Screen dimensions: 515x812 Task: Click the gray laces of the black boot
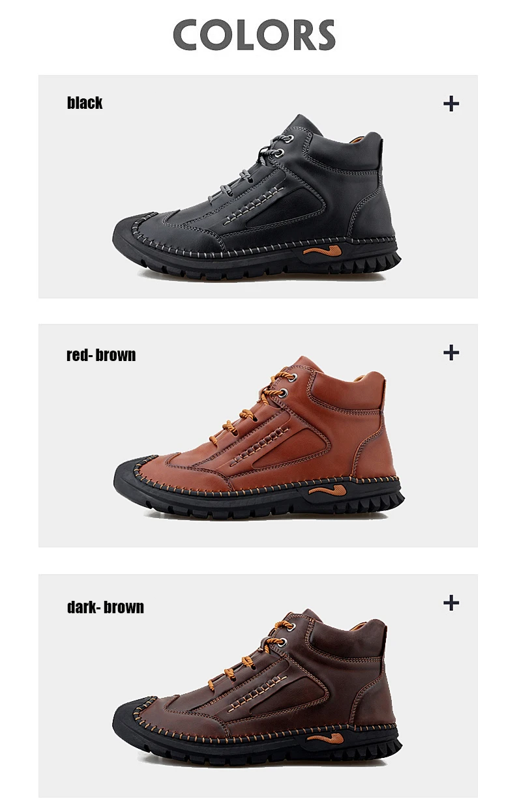click(x=244, y=171)
